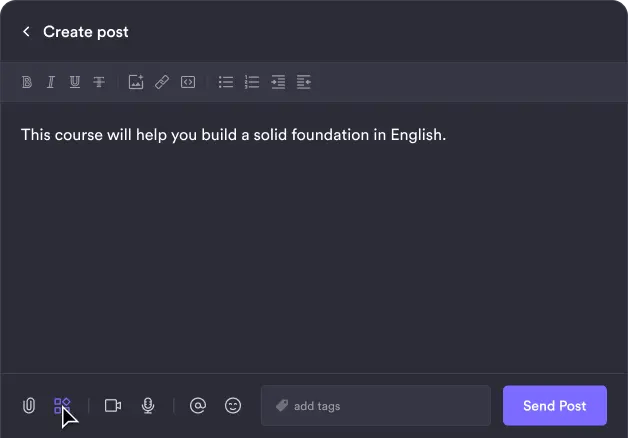Screen dimensions: 628x438
Task: Open the emoji picker
Action: pos(233,406)
